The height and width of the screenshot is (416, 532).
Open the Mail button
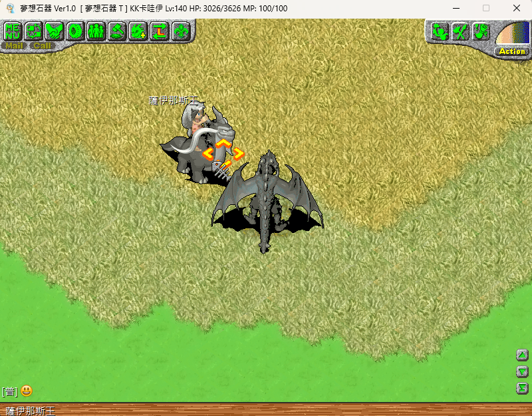13,46
